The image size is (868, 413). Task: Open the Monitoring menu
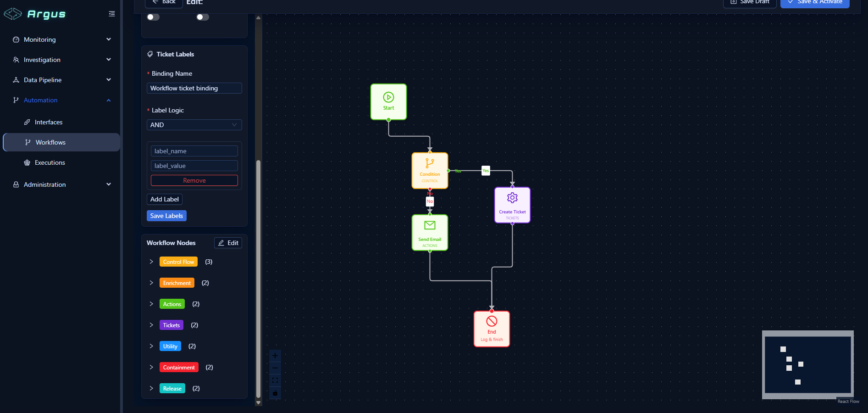pyautogui.click(x=61, y=39)
